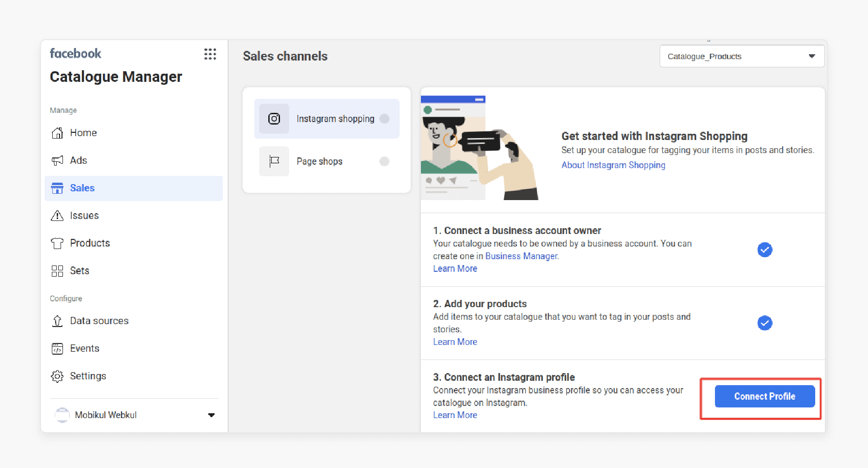
Task: Click the Sets grid icon
Action: point(57,271)
